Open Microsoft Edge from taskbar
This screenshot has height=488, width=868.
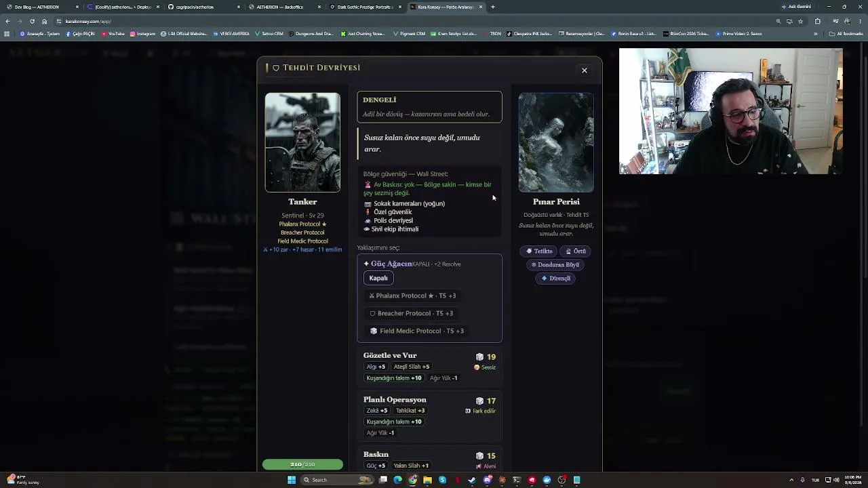[397, 480]
